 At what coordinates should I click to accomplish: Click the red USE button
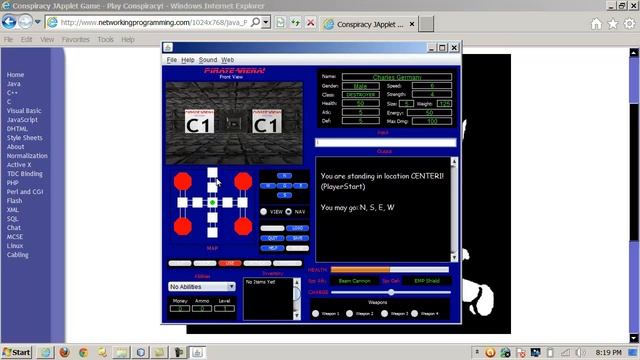click(x=230, y=263)
